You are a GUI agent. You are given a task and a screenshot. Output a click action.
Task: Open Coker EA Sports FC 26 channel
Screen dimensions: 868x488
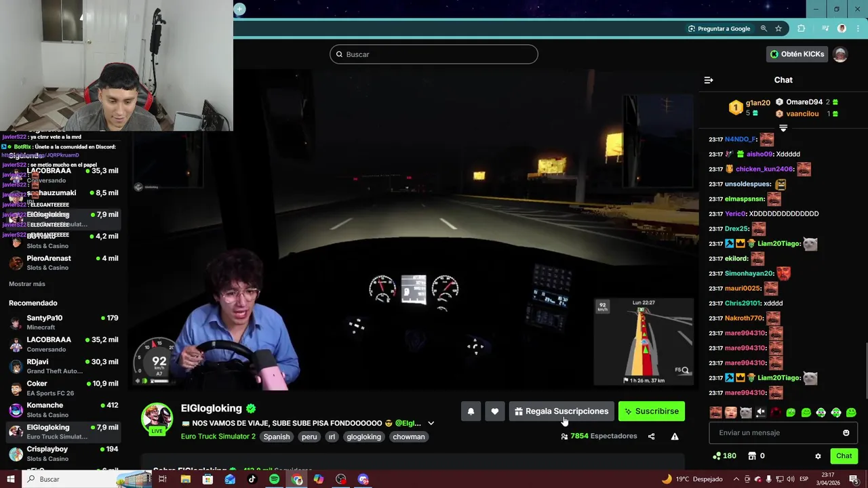pos(64,388)
